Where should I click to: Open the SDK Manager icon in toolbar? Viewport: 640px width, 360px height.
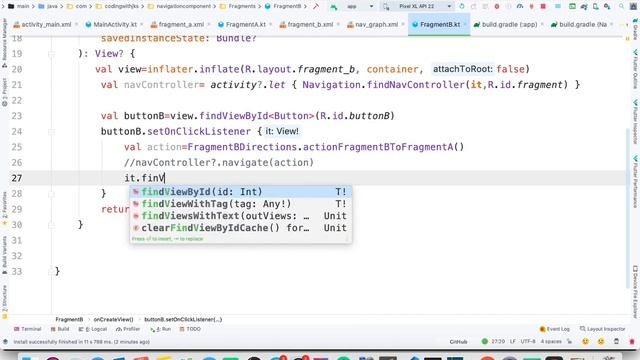point(607,7)
